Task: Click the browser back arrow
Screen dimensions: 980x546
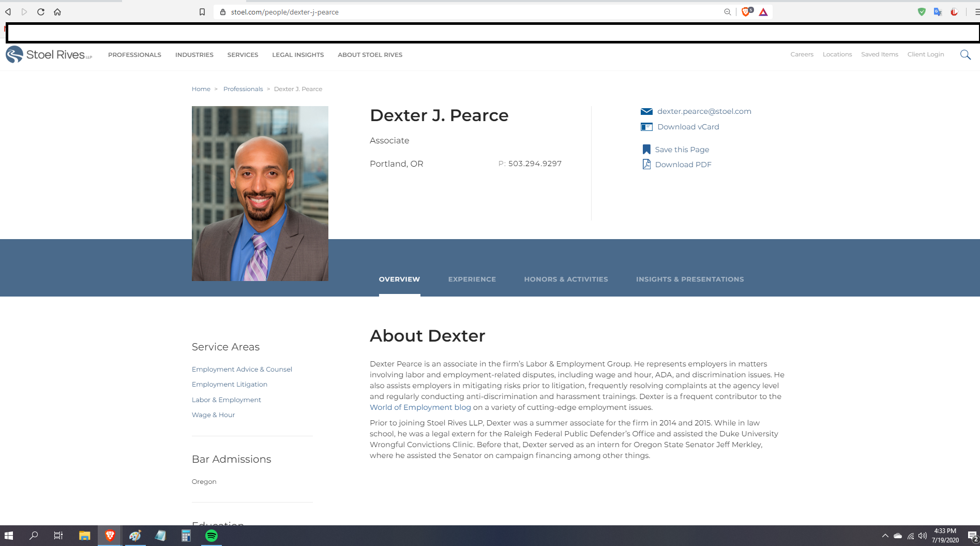Action: click(x=8, y=12)
